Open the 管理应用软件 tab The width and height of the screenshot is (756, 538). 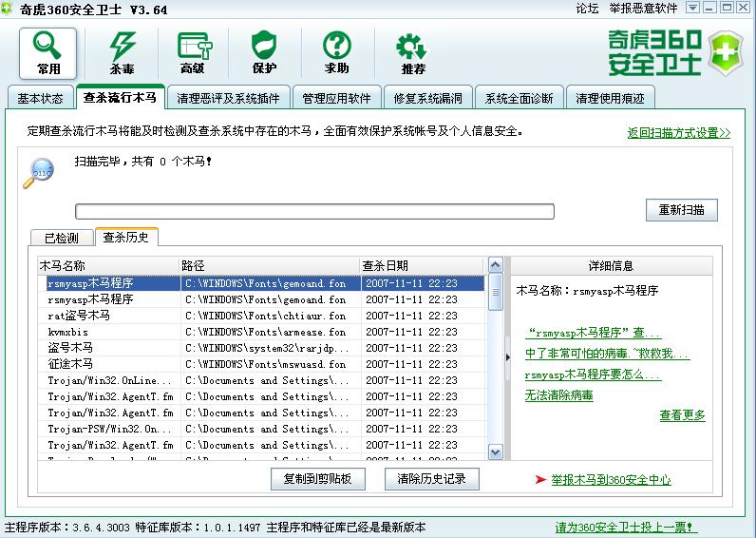point(336,99)
